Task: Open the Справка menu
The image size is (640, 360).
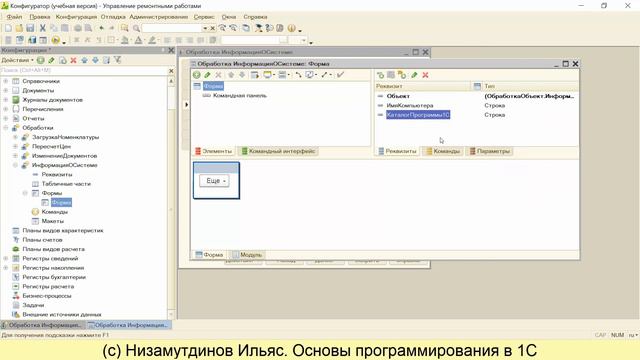Action: 256,17
